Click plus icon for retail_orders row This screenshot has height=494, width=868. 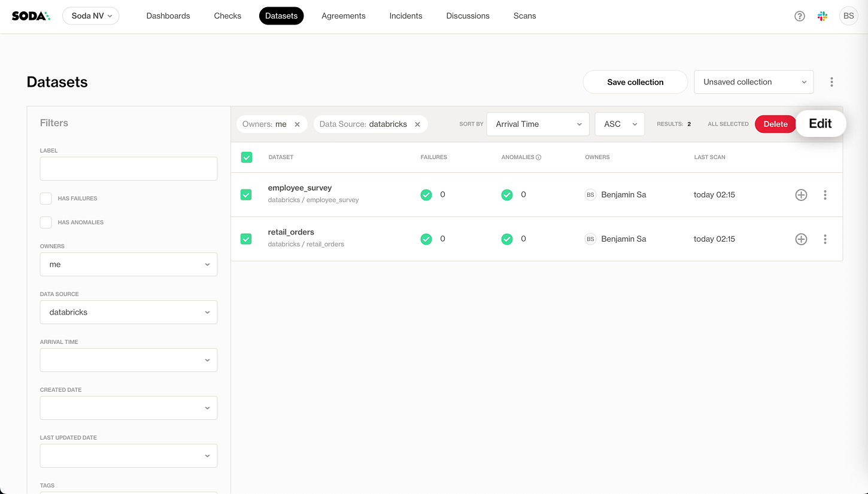(801, 239)
